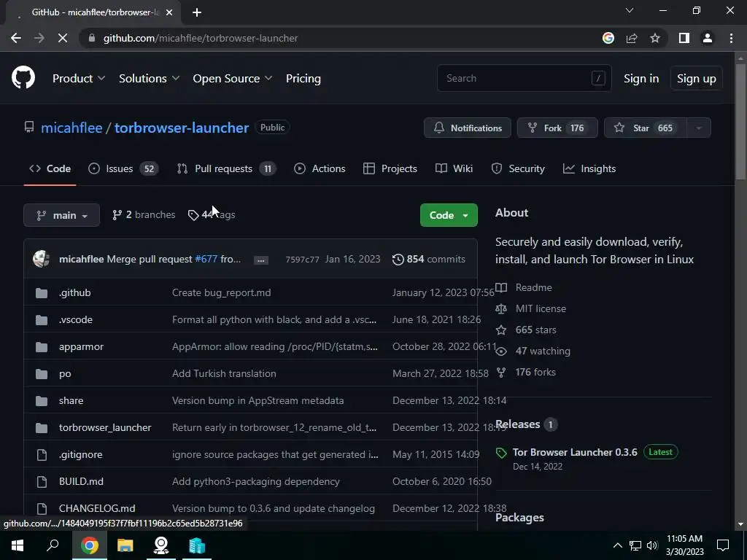Click the Sign up button
This screenshot has height=560, width=747.
coord(697,79)
